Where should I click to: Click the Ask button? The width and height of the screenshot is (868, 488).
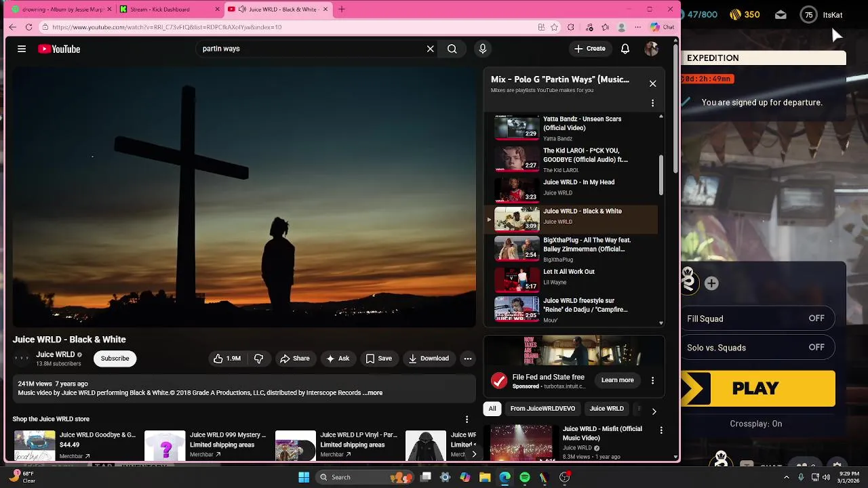coord(338,359)
